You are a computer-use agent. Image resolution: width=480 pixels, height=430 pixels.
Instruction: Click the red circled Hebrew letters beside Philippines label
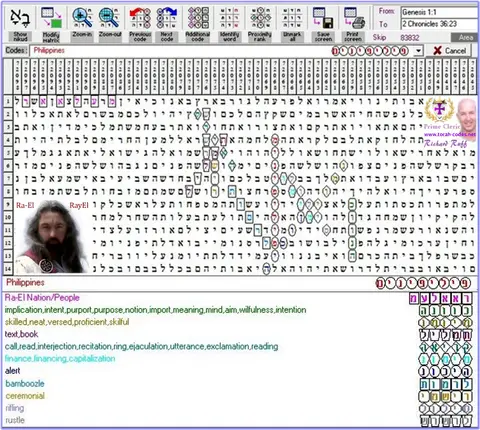tap(423, 284)
